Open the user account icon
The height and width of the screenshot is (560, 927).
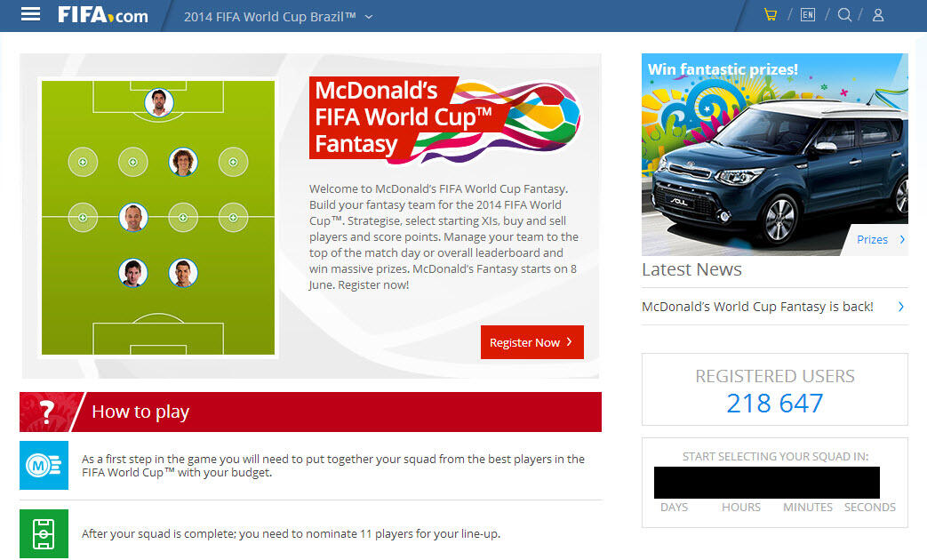[878, 15]
